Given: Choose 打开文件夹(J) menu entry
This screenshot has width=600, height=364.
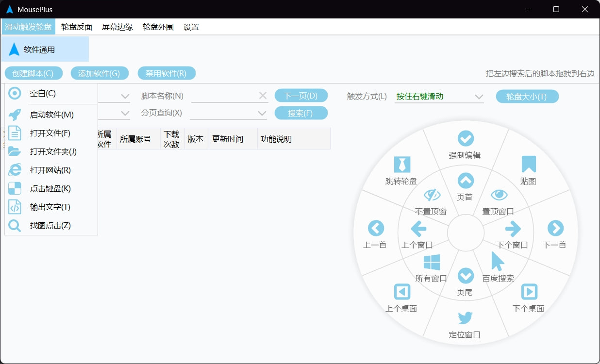Looking at the screenshot, I should pyautogui.click(x=51, y=152).
